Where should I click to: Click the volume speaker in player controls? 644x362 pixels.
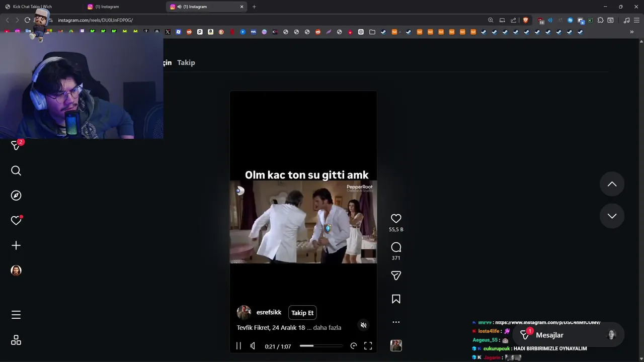tap(253, 346)
